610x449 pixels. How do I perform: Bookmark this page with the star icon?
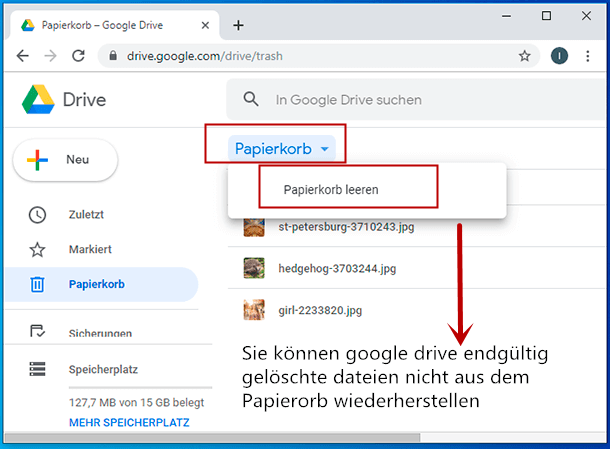point(524,56)
